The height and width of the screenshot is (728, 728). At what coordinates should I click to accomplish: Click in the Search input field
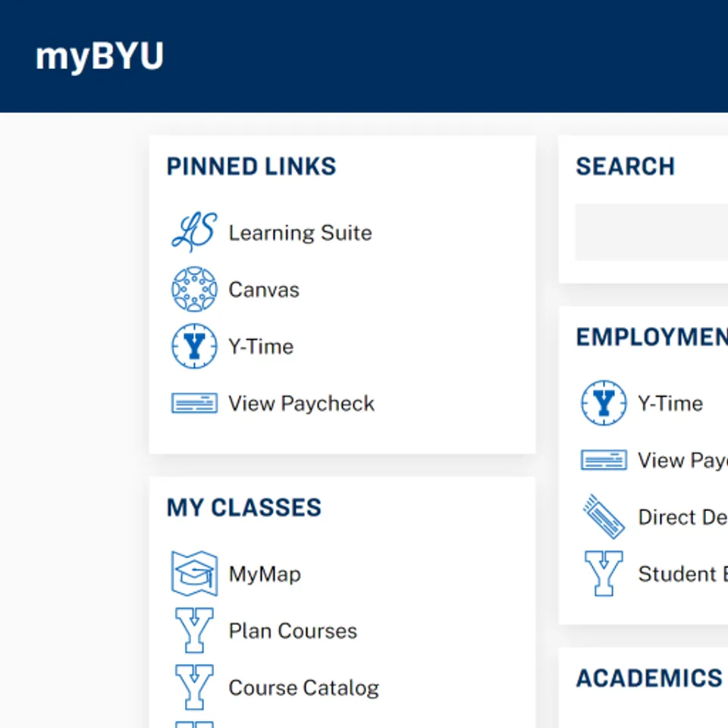651,232
